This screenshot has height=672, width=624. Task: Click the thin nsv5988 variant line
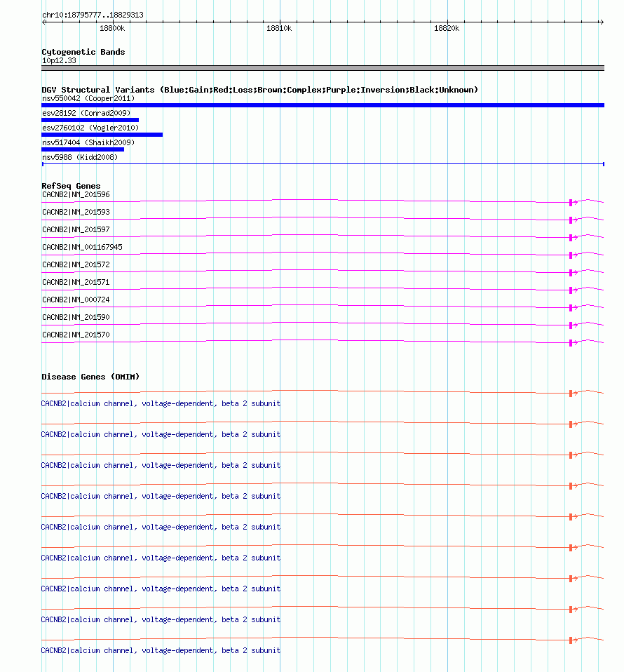323,163
